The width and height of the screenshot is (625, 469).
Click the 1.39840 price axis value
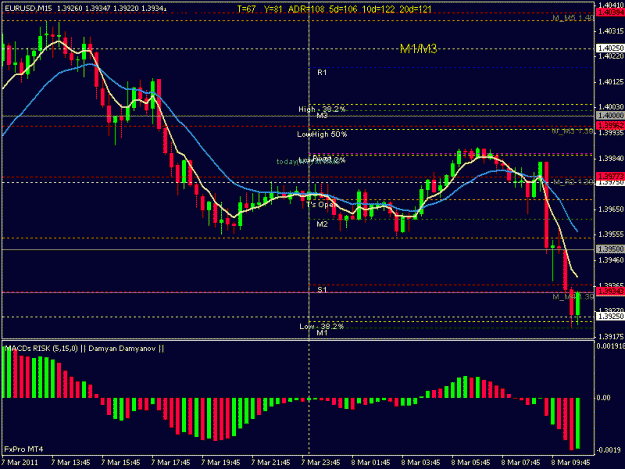click(x=611, y=159)
